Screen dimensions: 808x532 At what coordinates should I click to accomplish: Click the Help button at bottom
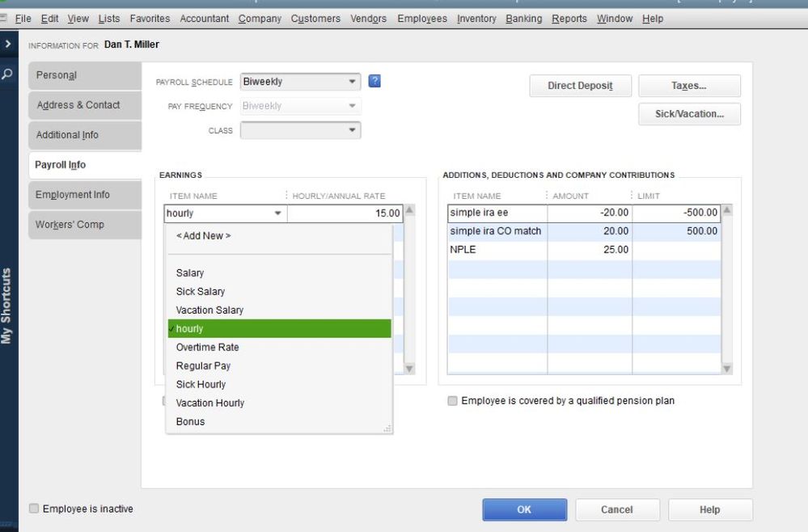click(x=710, y=509)
